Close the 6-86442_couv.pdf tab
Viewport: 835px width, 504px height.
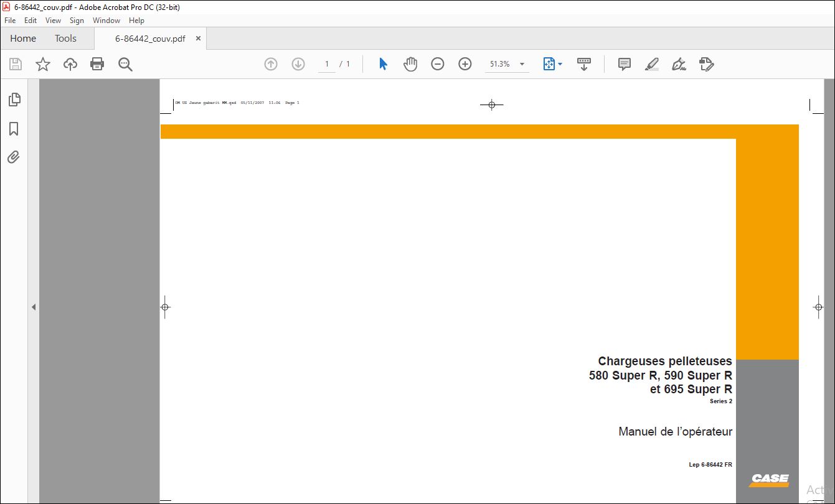click(198, 39)
